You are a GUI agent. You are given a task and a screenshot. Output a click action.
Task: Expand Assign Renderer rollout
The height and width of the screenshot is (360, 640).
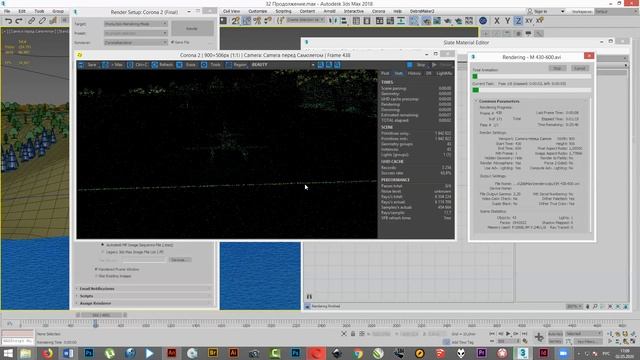click(144, 303)
